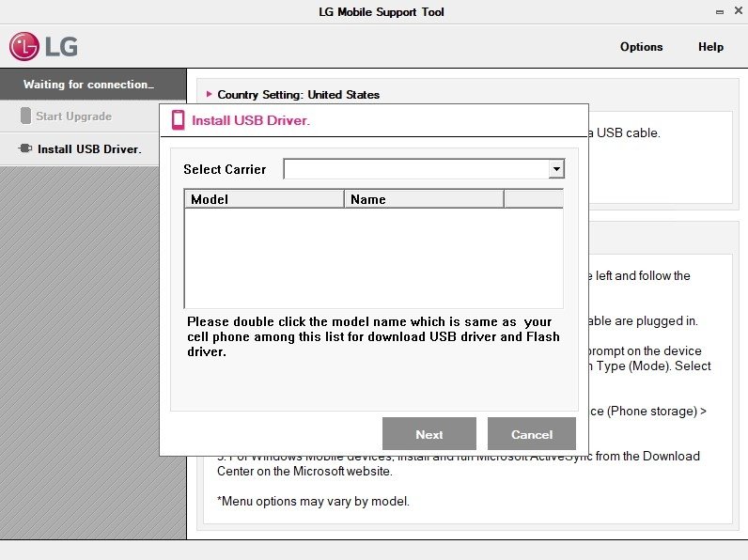Viewport: 748px width, 560px height.
Task: Click inside the Select Carrier combo box
Action: (x=424, y=169)
